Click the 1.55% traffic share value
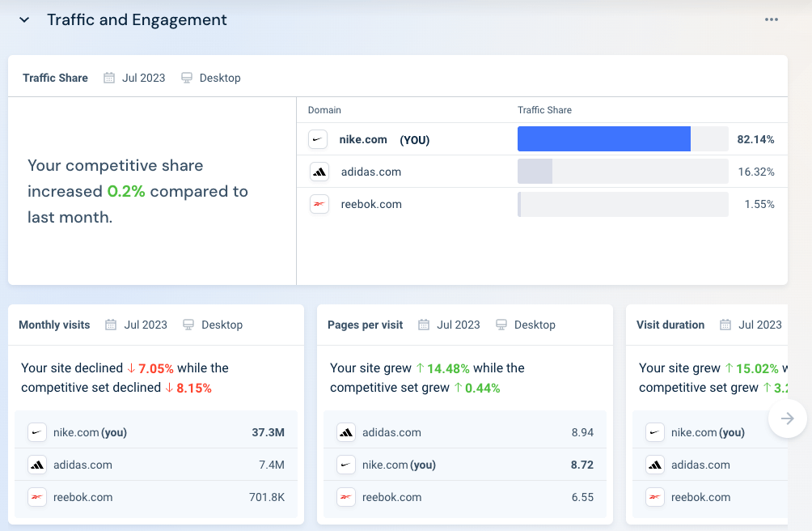This screenshot has height=531, width=812. click(x=759, y=204)
